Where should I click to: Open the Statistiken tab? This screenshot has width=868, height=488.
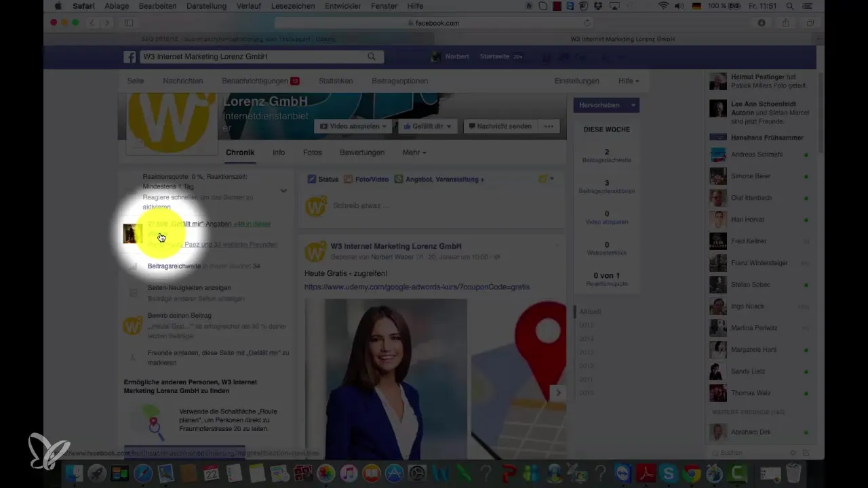336,81
